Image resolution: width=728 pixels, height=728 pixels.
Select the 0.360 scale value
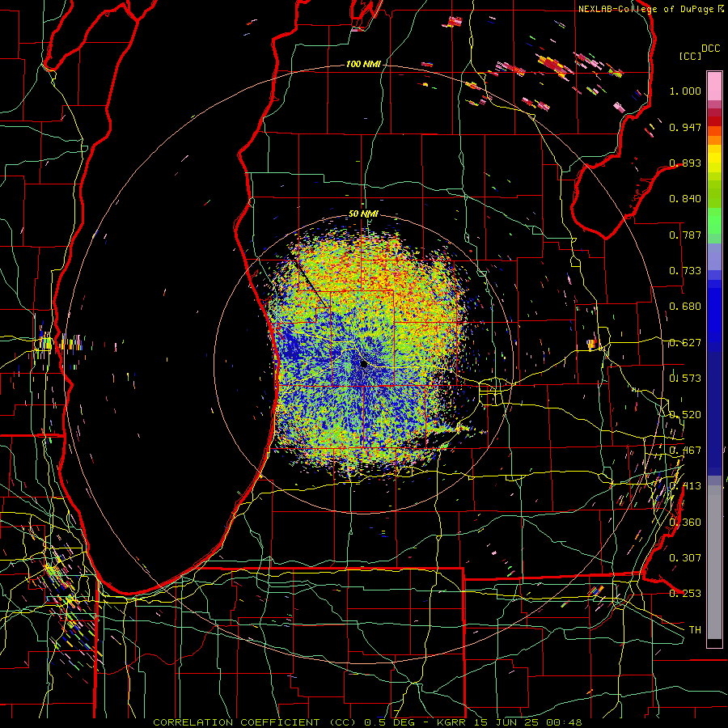[x=685, y=523]
